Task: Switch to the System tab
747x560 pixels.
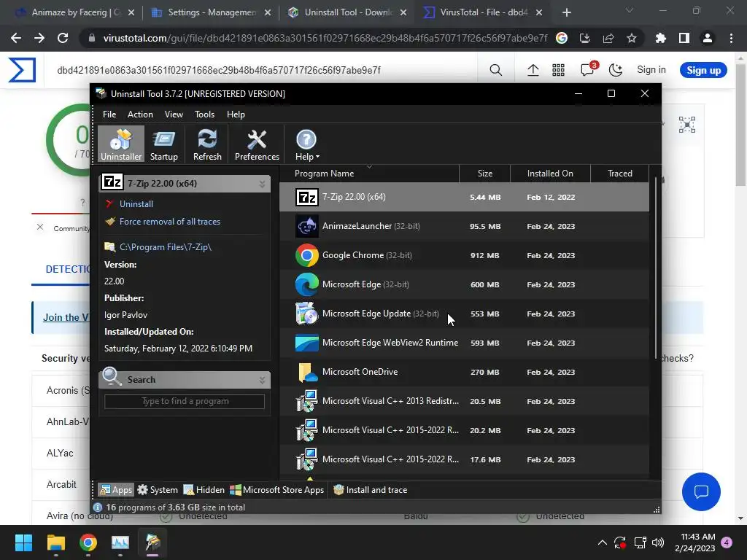Action: (158, 489)
